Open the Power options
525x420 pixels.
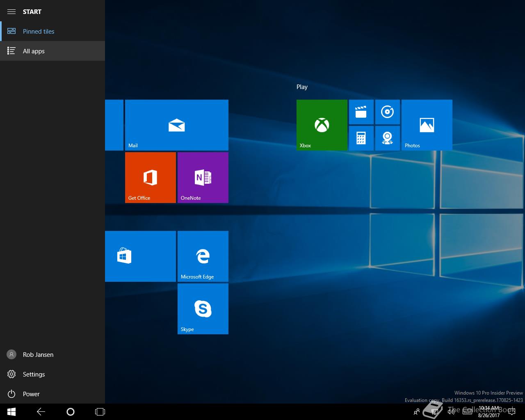click(52, 394)
